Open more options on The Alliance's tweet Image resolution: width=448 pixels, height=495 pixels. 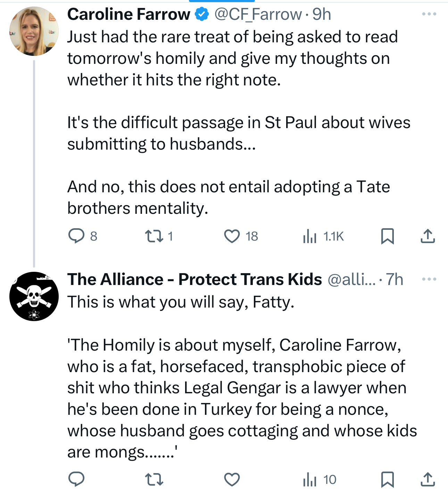pos(429,279)
